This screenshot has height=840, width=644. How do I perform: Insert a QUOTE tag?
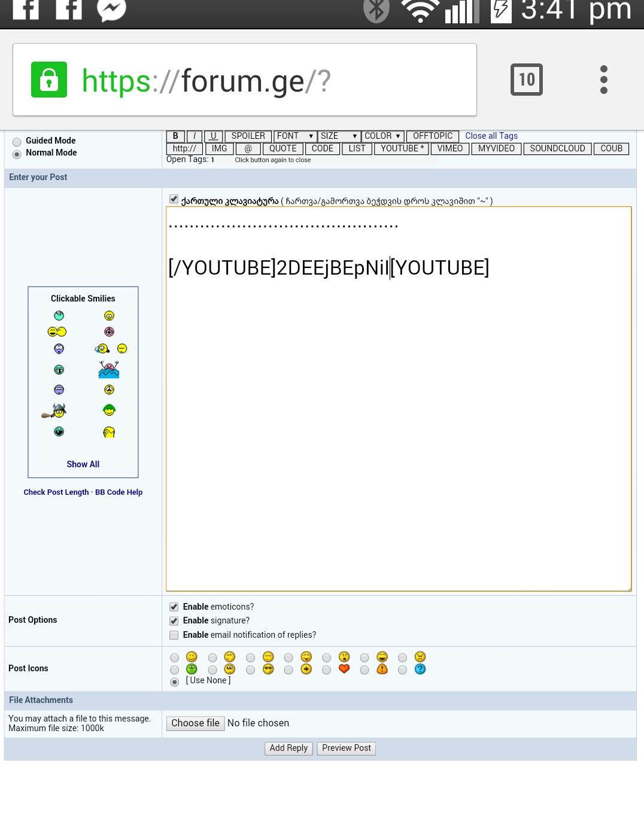point(283,149)
